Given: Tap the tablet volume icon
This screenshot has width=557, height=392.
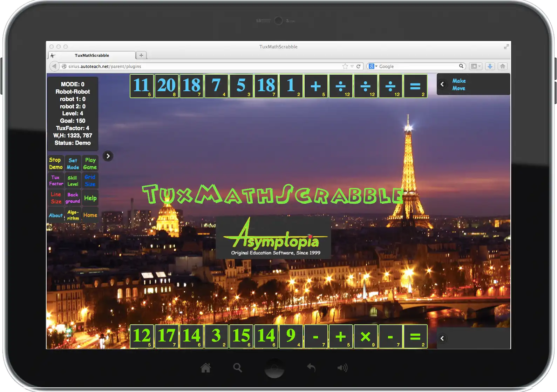Looking at the screenshot, I should [342, 368].
